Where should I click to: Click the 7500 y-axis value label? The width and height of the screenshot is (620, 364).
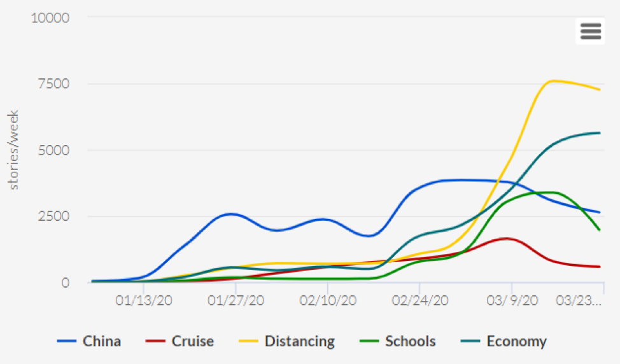pos(53,84)
